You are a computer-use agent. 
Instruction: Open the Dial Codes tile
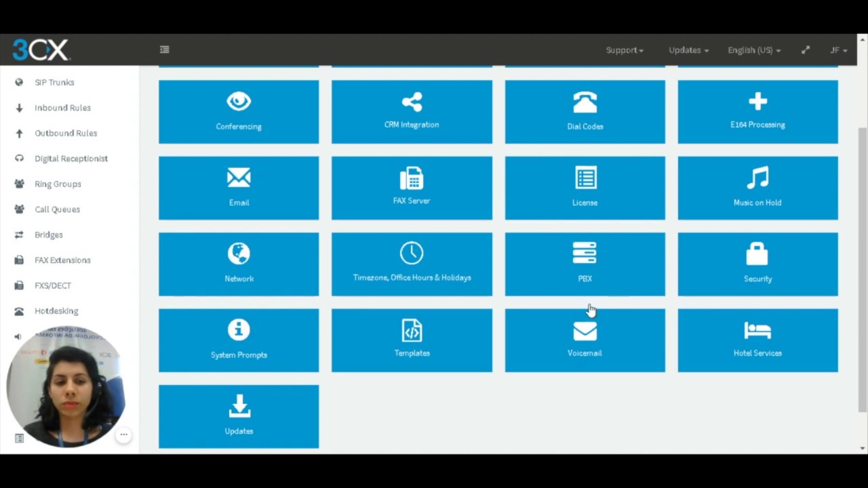[585, 112]
